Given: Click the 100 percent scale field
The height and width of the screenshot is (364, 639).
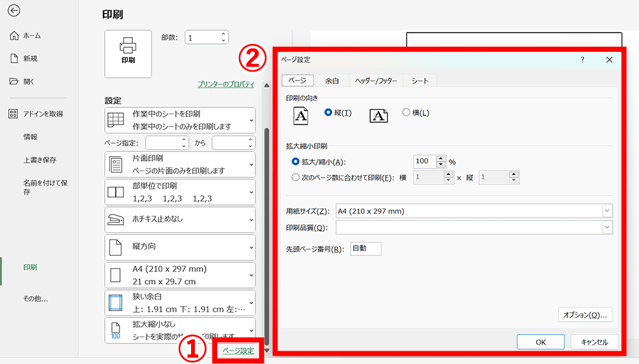Looking at the screenshot, I should [425, 162].
